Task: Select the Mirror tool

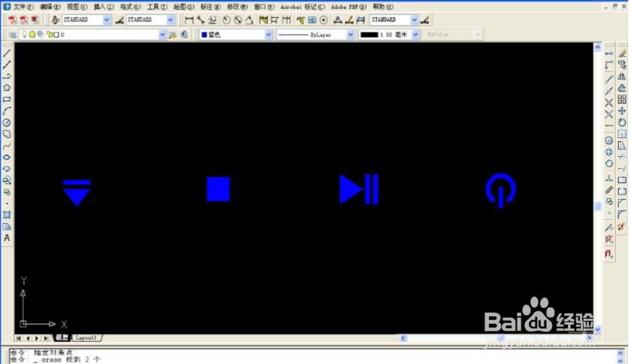Action: (x=622, y=76)
